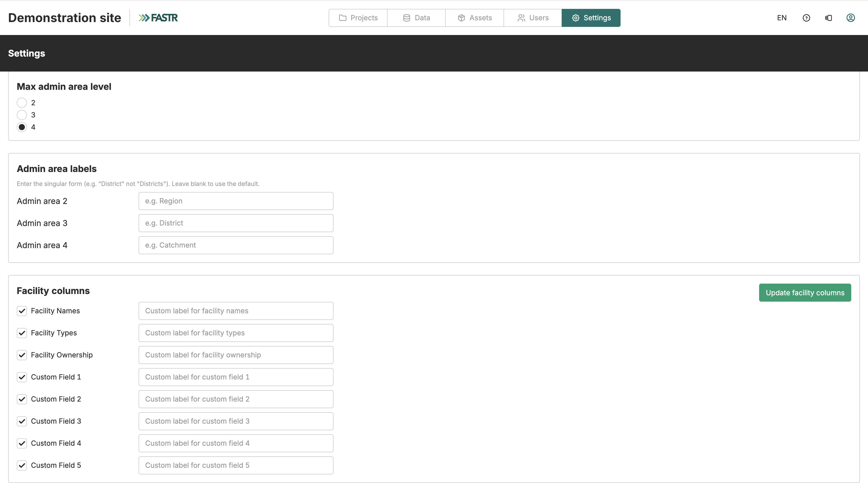
Task: Click the Admin area labels heading
Action: [57, 169]
